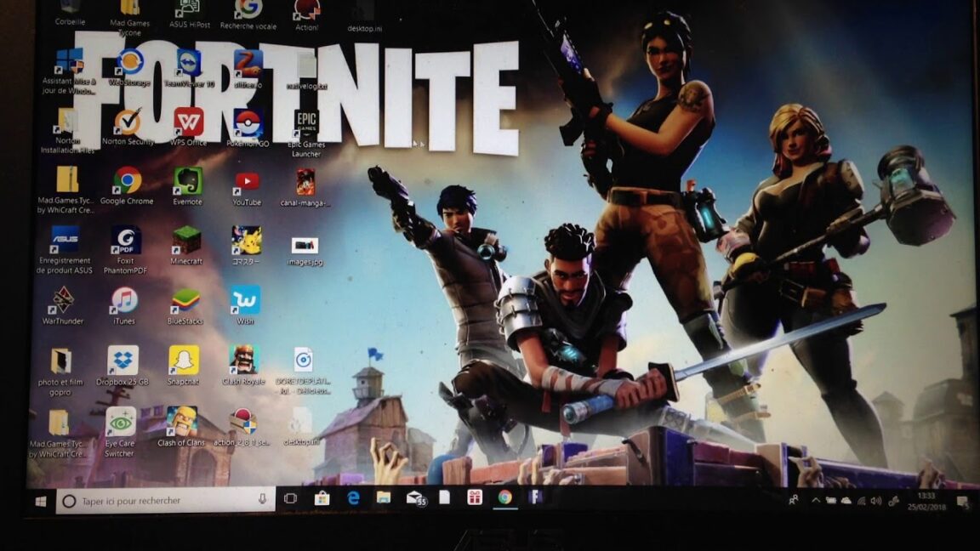The image size is (980, 551).
Task: Open the Fortnite F taskbar icon
Action: (535, 497)
